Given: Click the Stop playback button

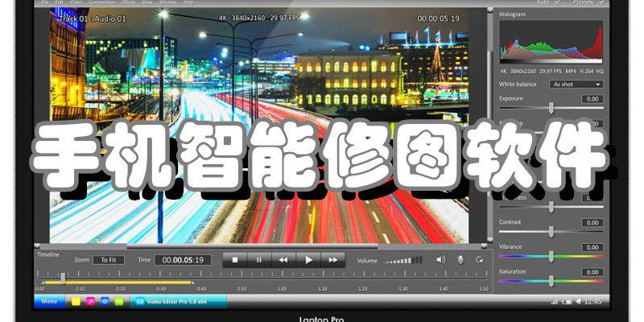Looking at the screenshot, I should (x=234, y=260).
